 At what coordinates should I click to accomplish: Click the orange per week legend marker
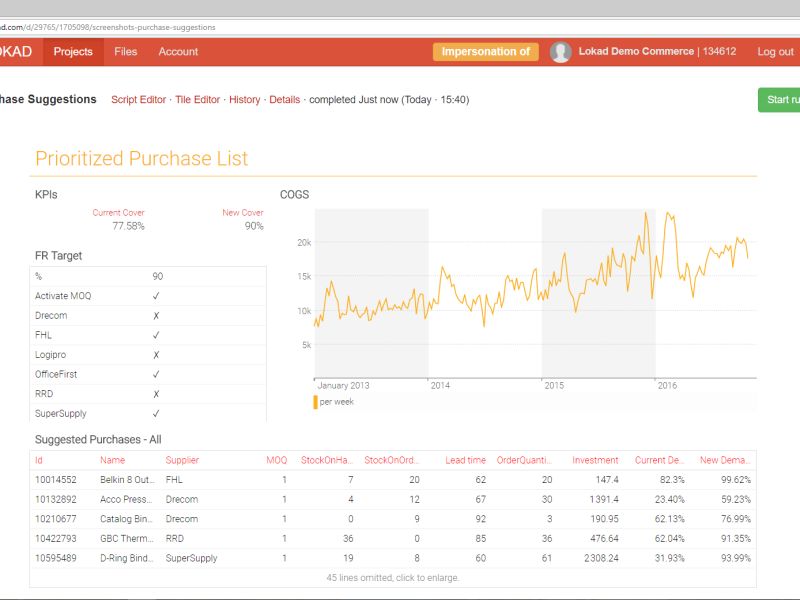point(315,402)
